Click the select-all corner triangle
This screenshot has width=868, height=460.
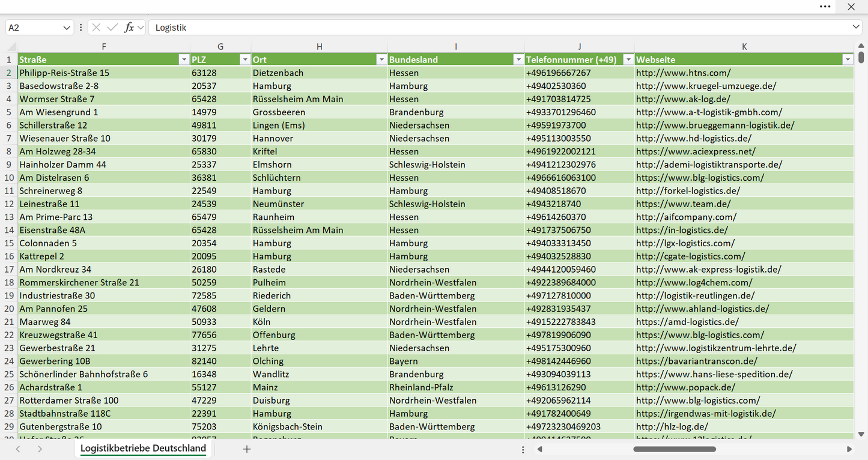point(11,47)
